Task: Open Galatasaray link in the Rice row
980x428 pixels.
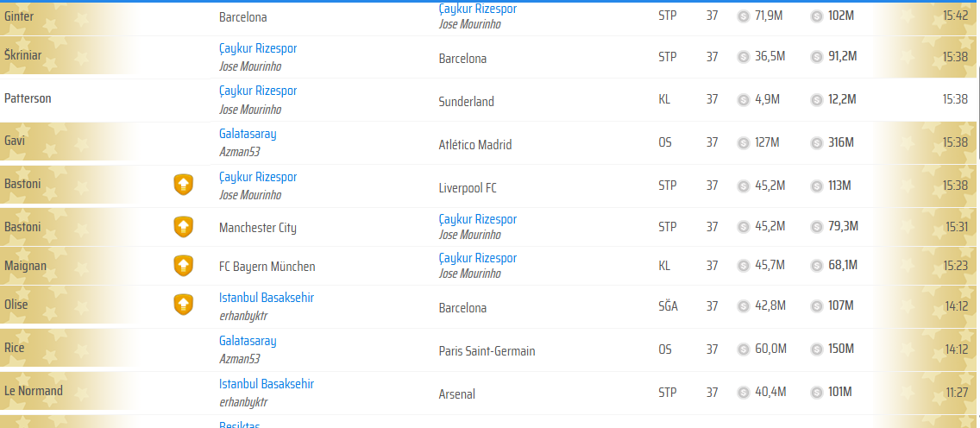Action: point(248,341)
